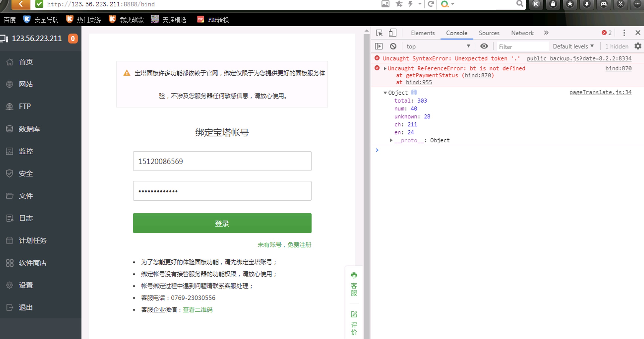
Task: Open 首页 in the sidebar
Action: tap(40, 62)
